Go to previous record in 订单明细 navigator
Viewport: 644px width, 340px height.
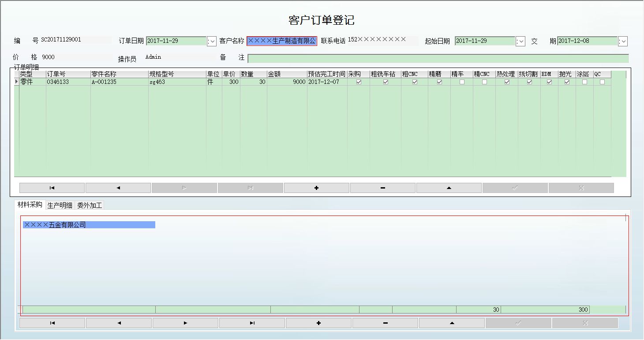[118, 188]
